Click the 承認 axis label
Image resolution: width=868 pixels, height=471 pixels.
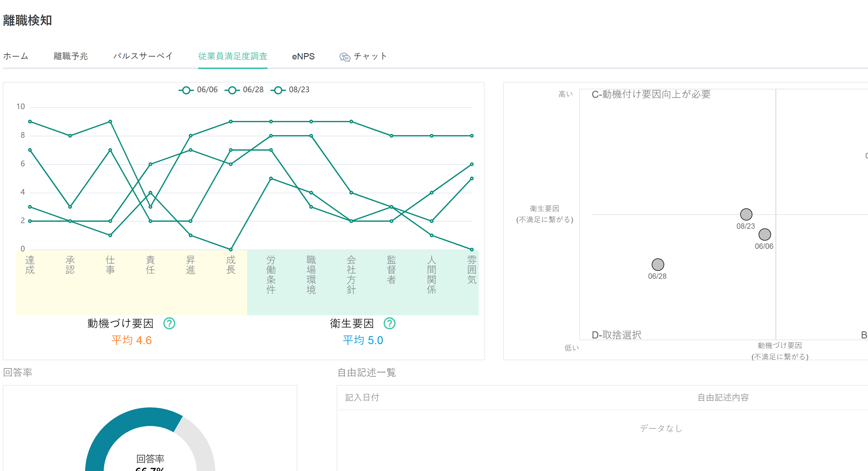coord(70,265)
